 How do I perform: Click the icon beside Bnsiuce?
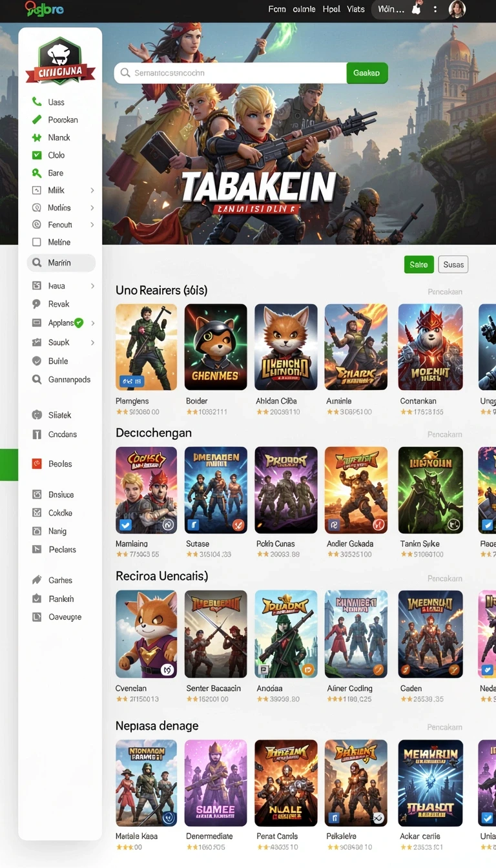point(37,495)
